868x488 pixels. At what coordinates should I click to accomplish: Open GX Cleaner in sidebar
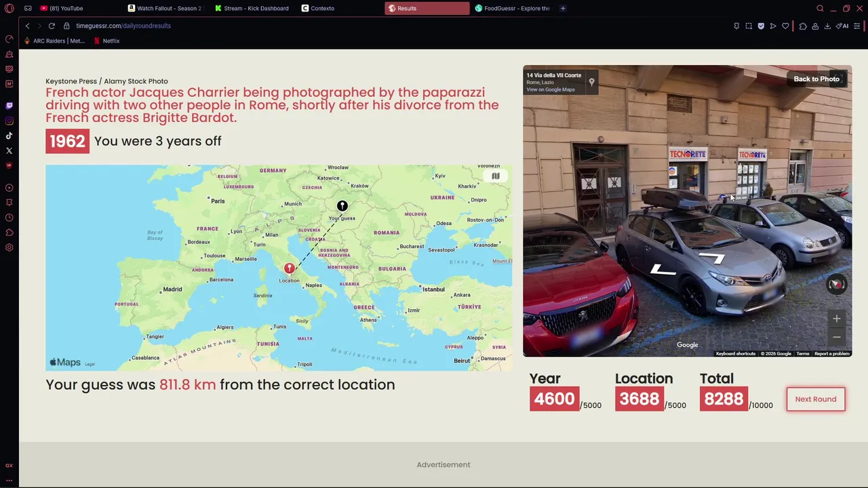pos(9,54)
